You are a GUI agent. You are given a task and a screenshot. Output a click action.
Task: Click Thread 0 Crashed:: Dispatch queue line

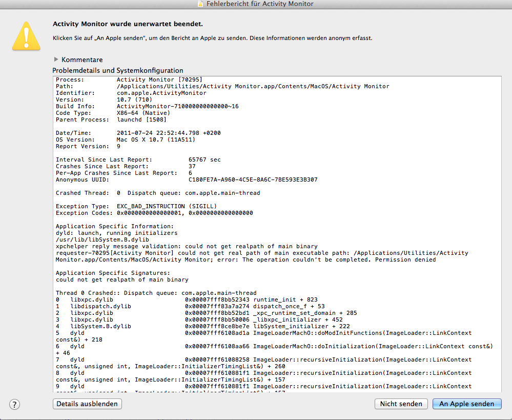(156, 293)
